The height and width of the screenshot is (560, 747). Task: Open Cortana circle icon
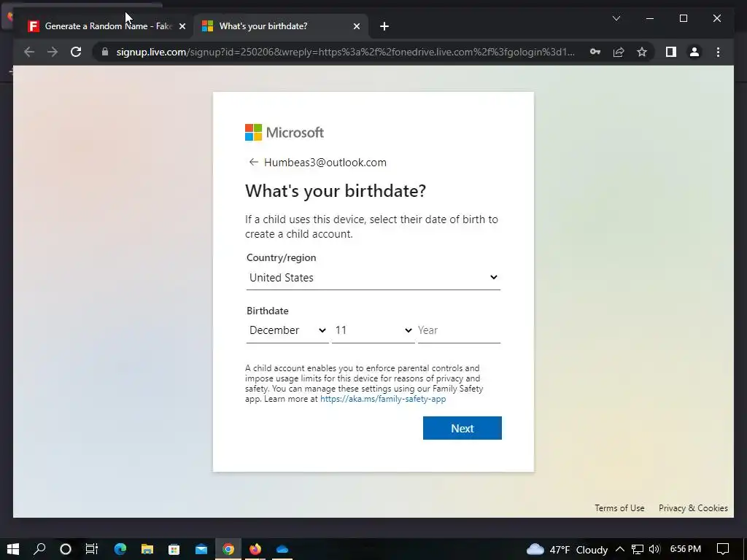[66, 549]
